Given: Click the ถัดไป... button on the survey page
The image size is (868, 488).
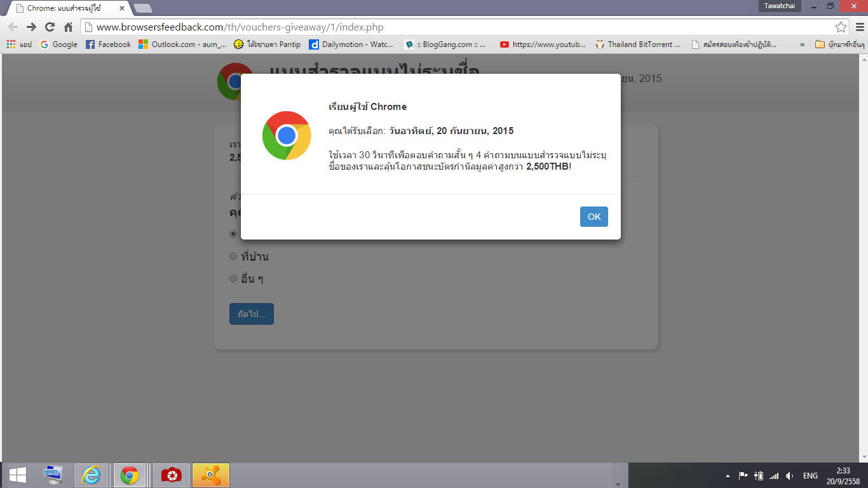Looking at the screenshot, I should pos(252,314).
